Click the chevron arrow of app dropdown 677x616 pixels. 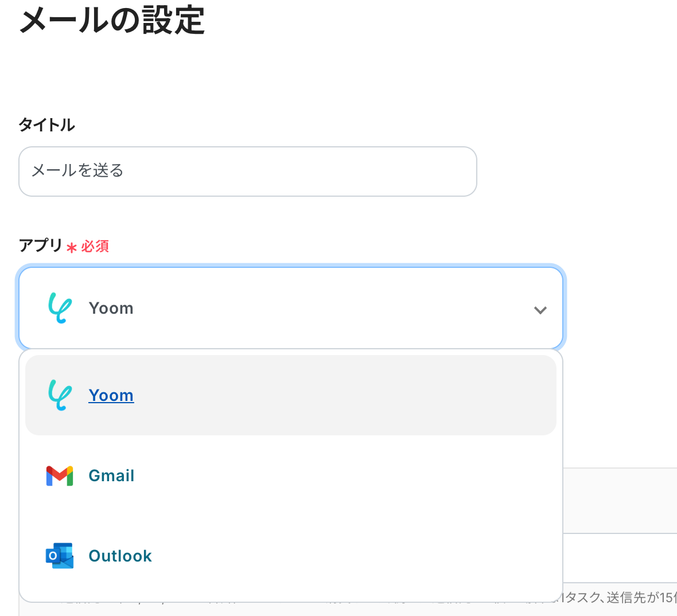(x=540, y=310)
